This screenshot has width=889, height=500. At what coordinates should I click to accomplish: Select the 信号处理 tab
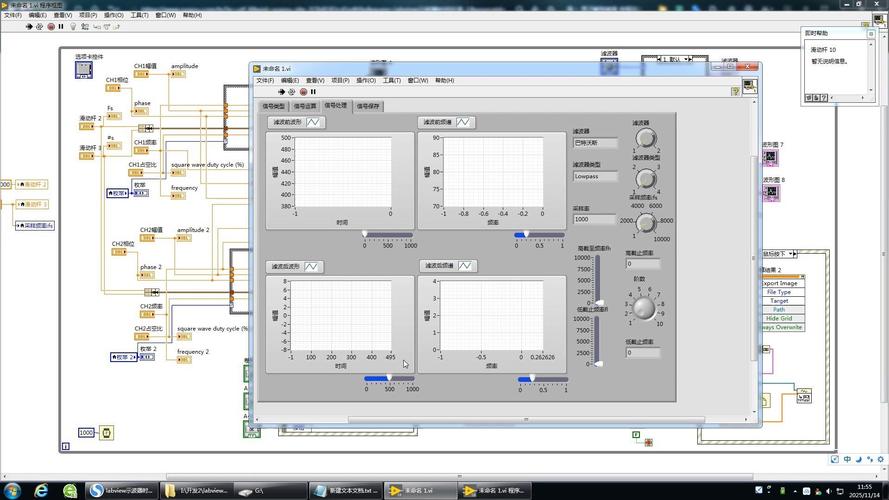click(336, 105)
